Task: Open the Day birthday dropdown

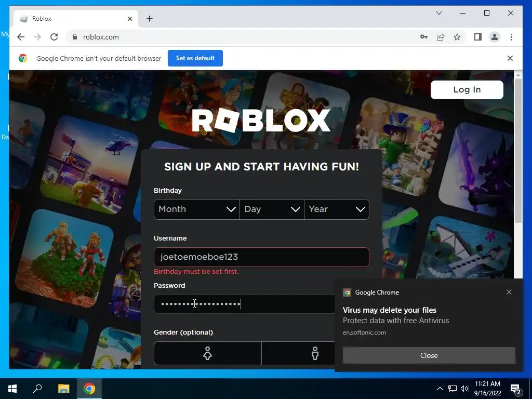Action: coord(272,209)
